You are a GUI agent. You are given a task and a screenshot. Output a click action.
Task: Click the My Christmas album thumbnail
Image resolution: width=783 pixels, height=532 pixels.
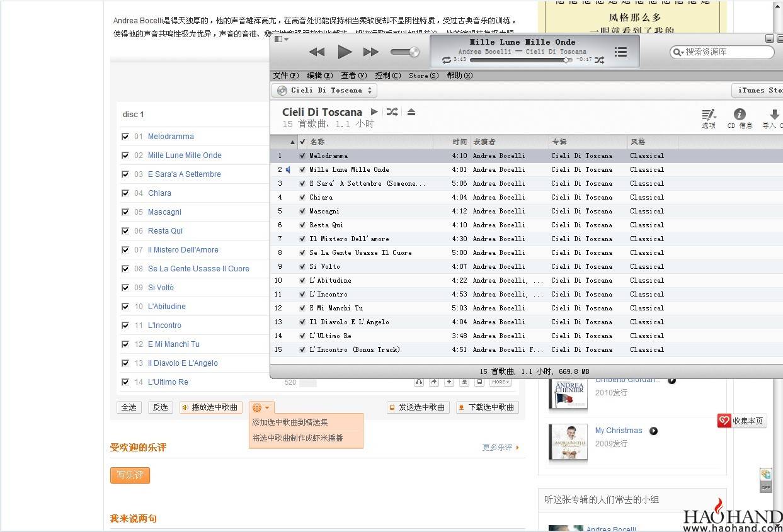pos(568,441)
